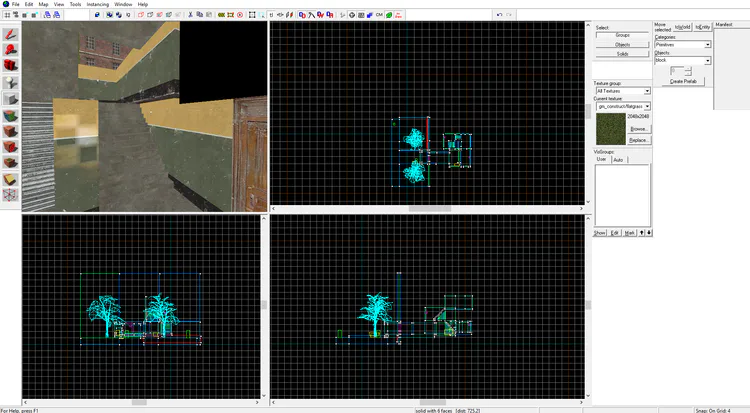750x413 pixels.
Task: Choose Groups selection mode
Action: pyautogui.click(x=622, y=35)
